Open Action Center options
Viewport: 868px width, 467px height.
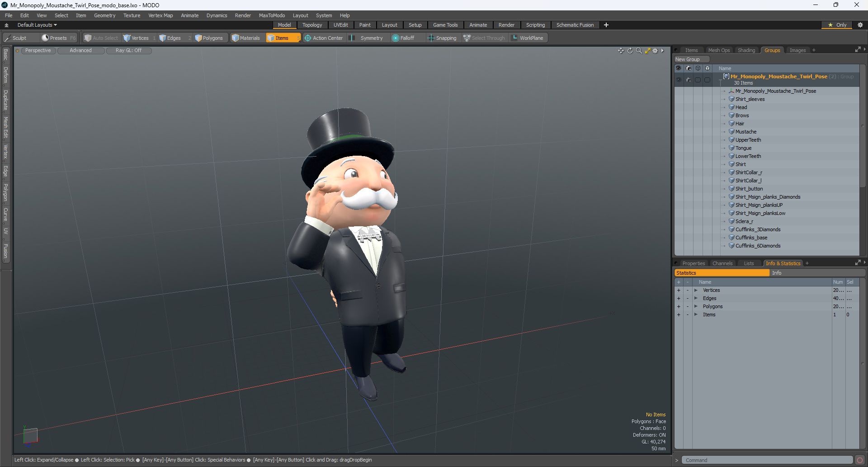coord(324,38)
